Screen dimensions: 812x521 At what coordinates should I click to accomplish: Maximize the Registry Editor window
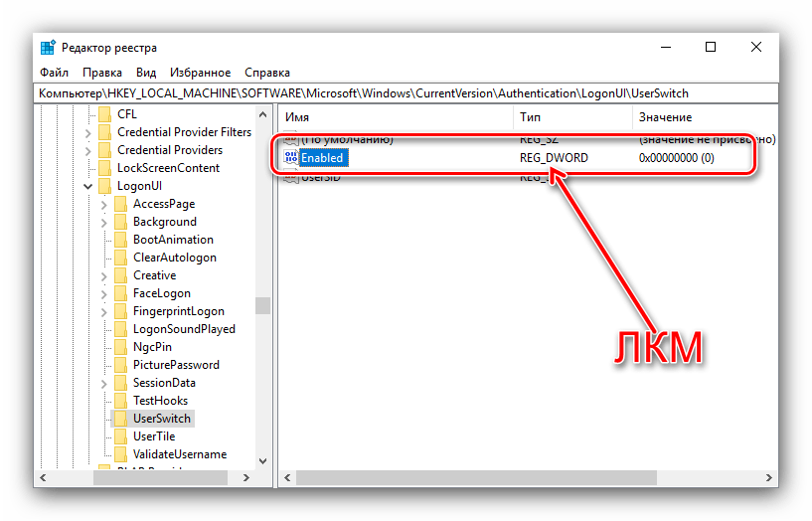tap(711, 47)
